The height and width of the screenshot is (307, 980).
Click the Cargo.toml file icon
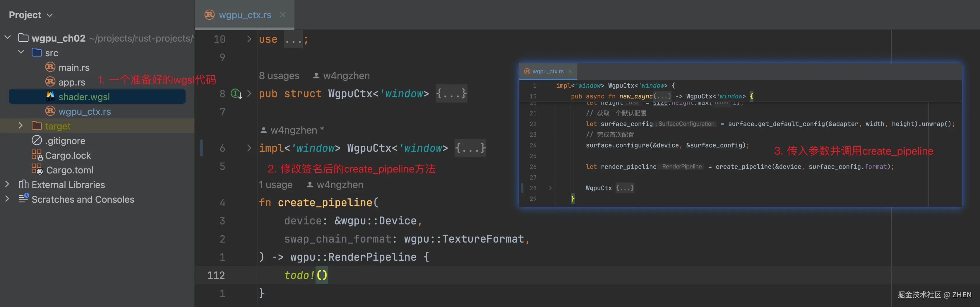click(x=37, y=170)
